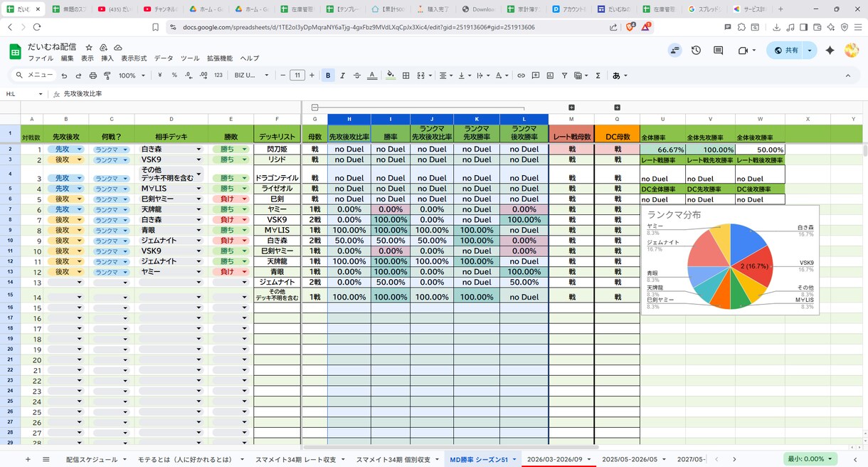868x467 pixels.
Task: Undo the last action in toolbar
Action: click(64, 75)
